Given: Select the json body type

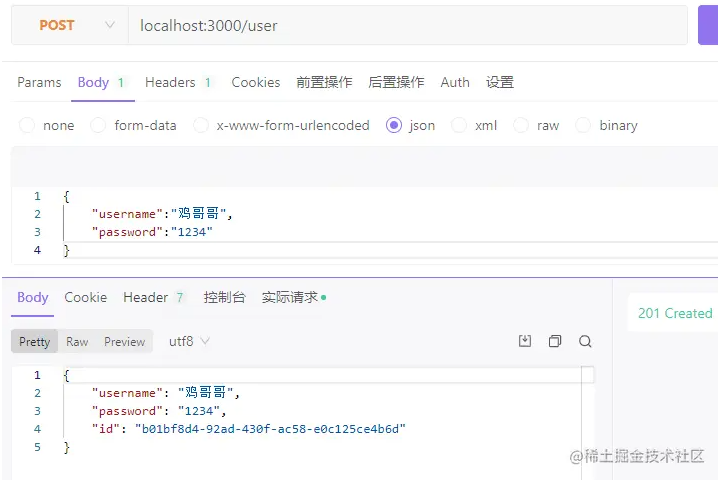Looking at the screenshot, I should click(x=410, y=125).
